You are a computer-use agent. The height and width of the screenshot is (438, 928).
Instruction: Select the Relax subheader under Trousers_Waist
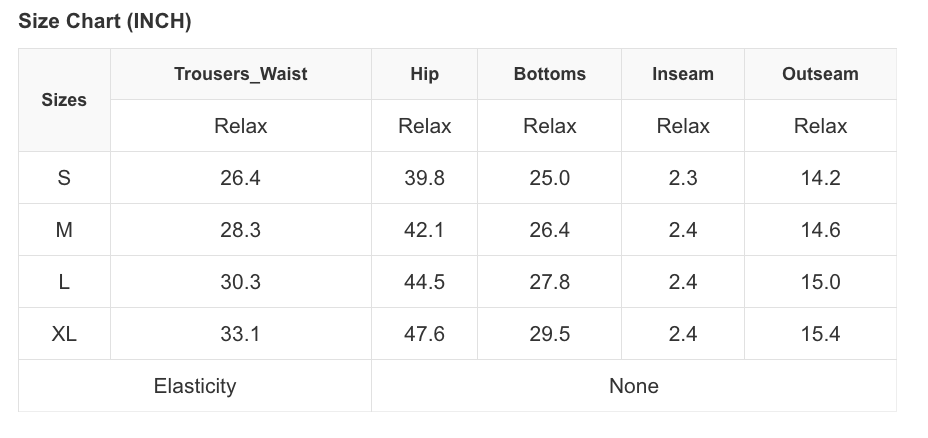[x=241, y=126]
